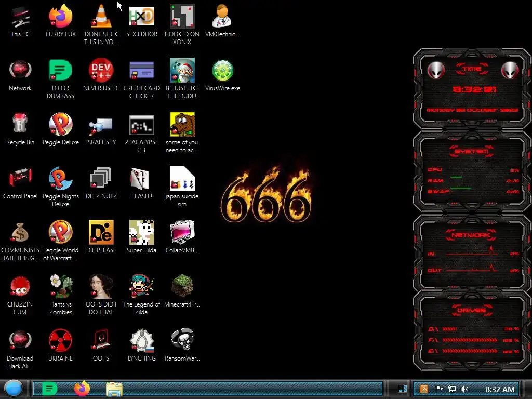This screenshot has width=532, height=399.
Task: Click the orange Java tray icon
Action: point(424,389)
